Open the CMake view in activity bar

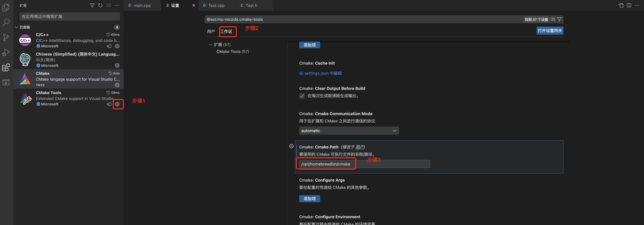(x=6, y=82)
